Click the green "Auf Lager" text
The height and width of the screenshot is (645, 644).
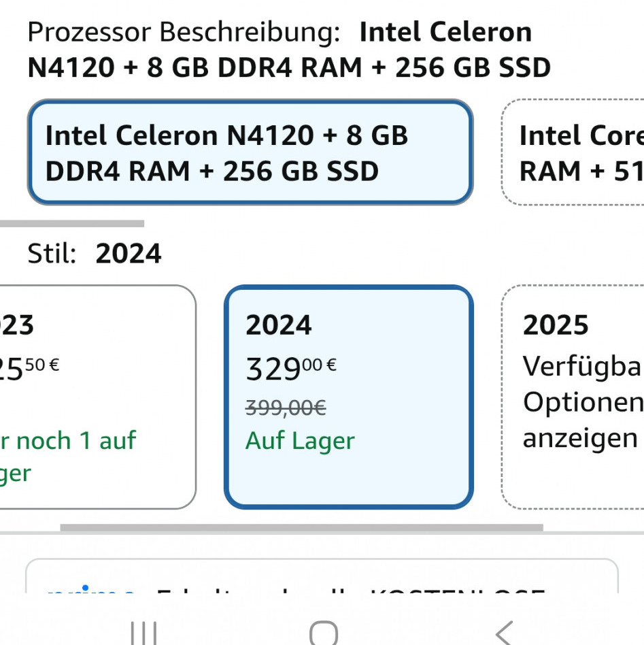point(300,441)
